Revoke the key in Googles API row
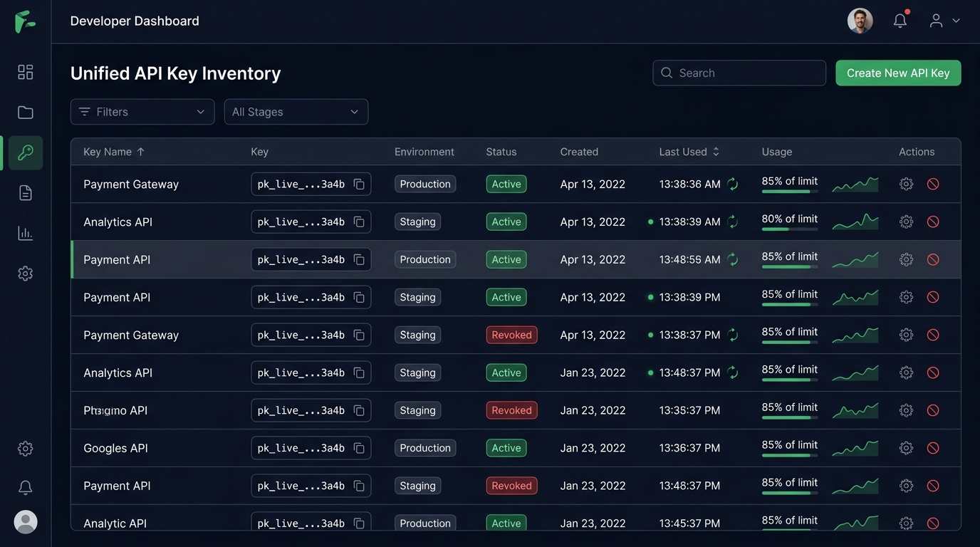 tap(933, 448)
